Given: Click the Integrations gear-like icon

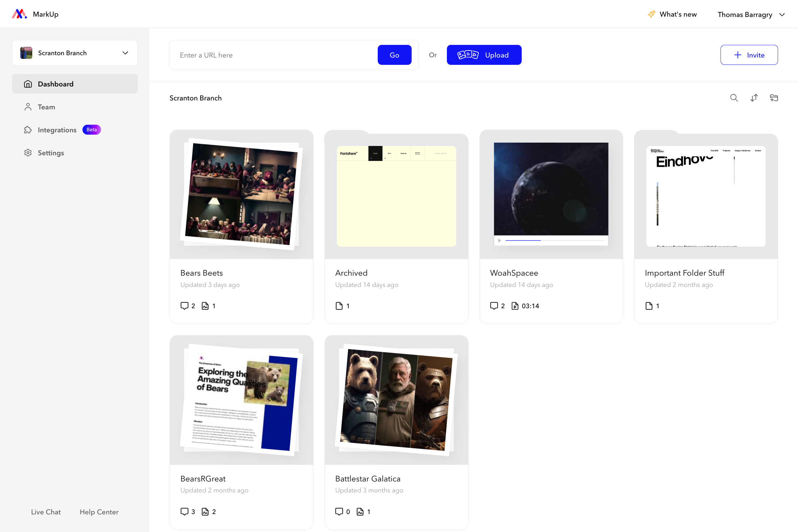Looking at the screenshot, I should (27, 130).
